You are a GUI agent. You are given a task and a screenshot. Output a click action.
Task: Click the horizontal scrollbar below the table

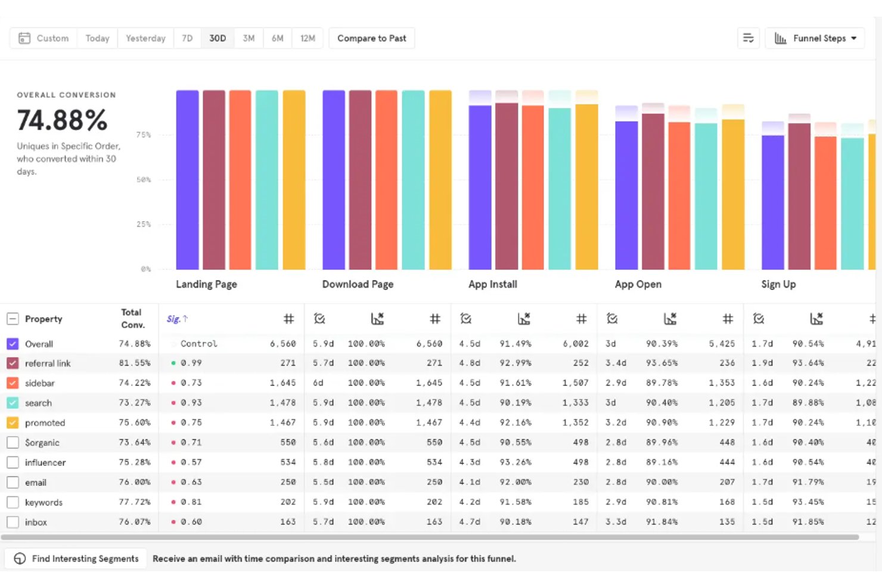pyautogui.click(x=430, y=537)
